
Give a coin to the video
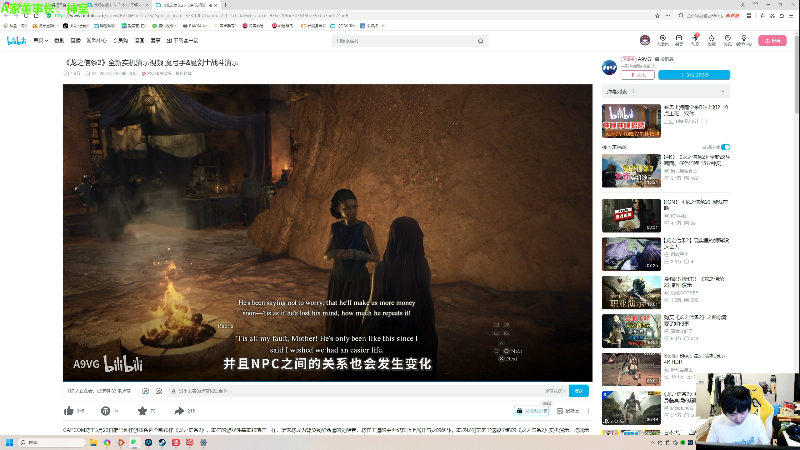tap(105, 411)
